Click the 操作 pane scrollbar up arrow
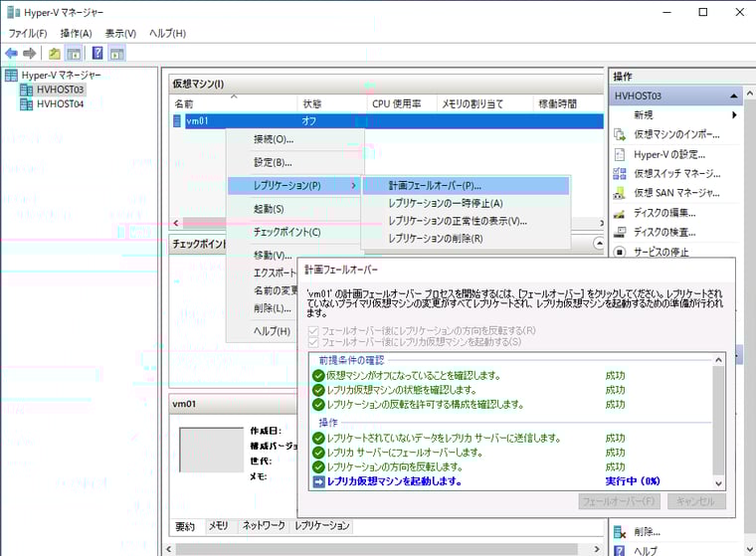The image size is (756, 556). pyautogui.click(x=750, y=93)
